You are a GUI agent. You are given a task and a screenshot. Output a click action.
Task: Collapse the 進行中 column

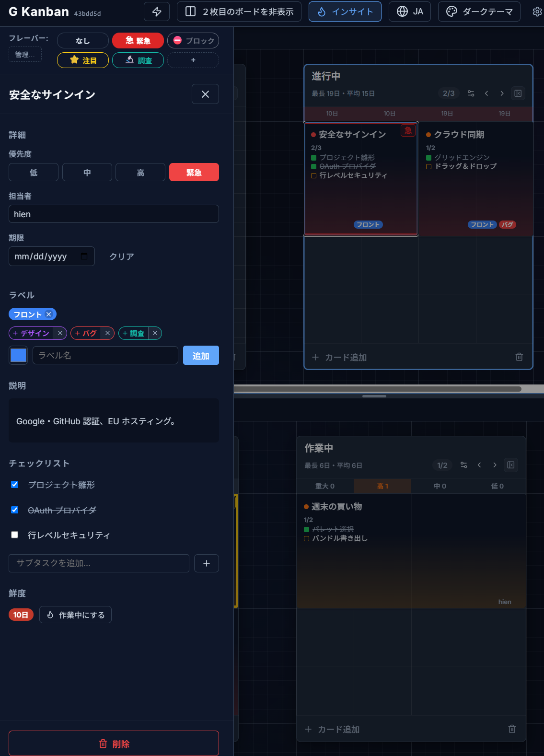coord(518,93)
